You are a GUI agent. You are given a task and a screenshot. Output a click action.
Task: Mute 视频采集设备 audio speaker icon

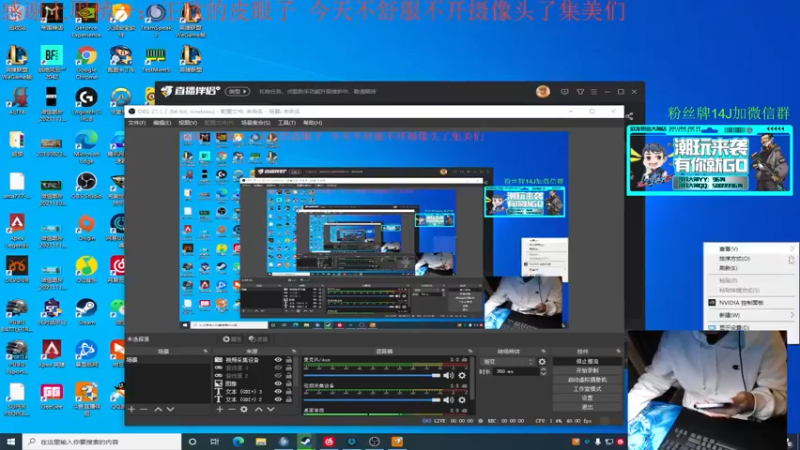pos(448,400)
